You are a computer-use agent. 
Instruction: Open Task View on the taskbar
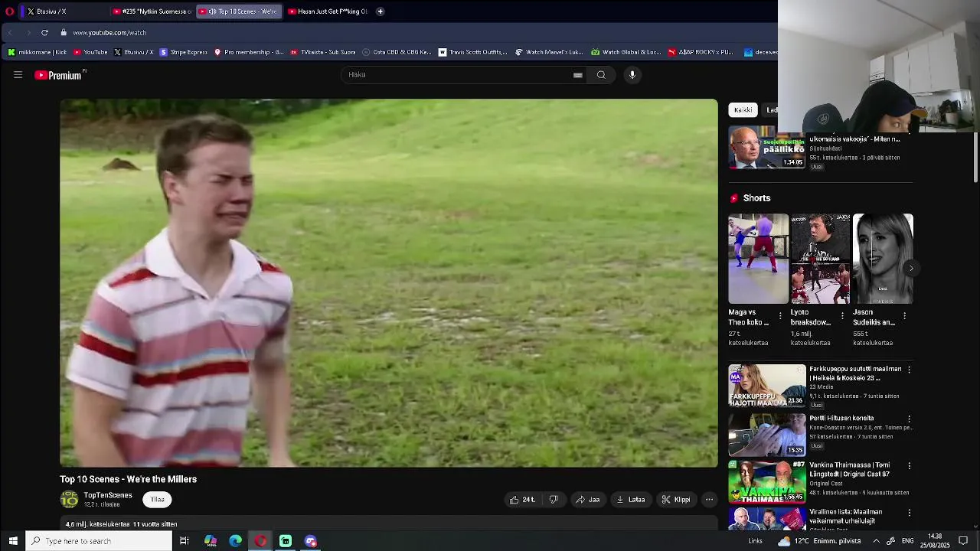[x=185, y=541]
